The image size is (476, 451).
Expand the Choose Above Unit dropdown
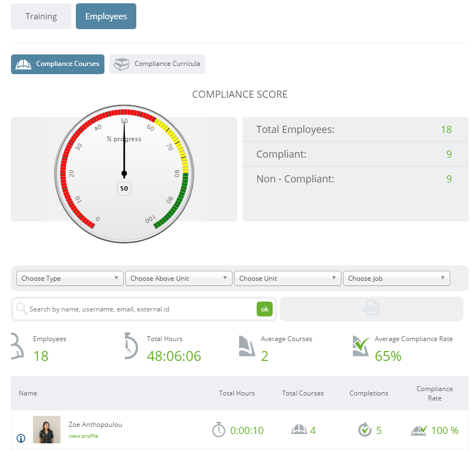[179, 279]
